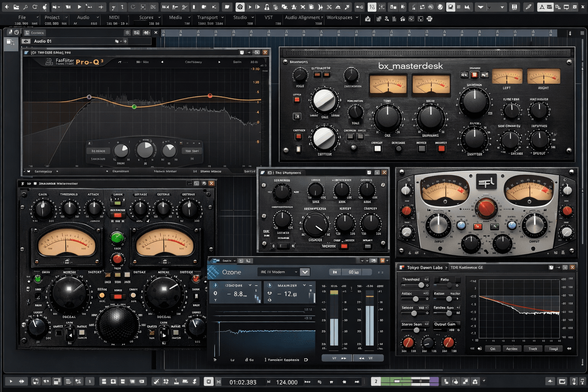Click the 01:02.383 time display
The height and width of the screenshot is (392, 588).
coord(243,382)
